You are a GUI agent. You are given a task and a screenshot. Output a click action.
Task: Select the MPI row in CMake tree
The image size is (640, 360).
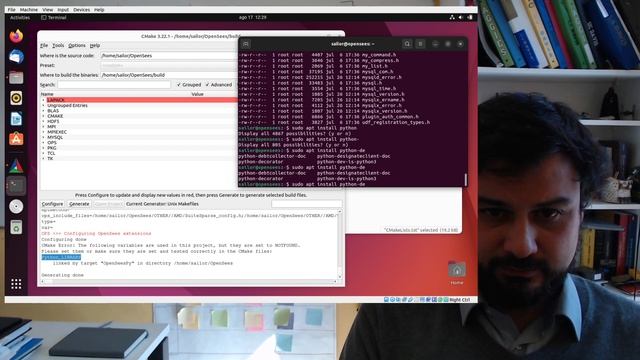(139, 127)
